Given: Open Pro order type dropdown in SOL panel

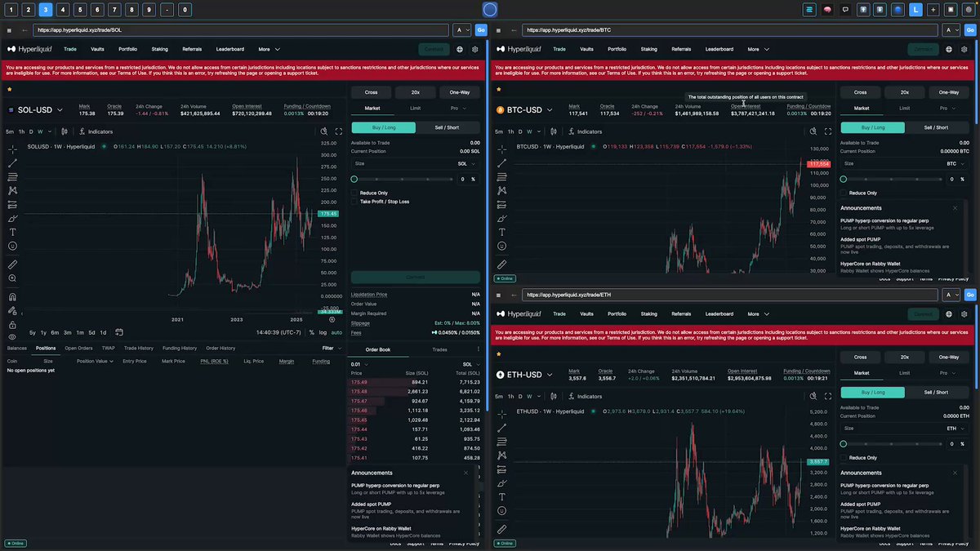Looking at the screenshot, I should tap(459, 108).
